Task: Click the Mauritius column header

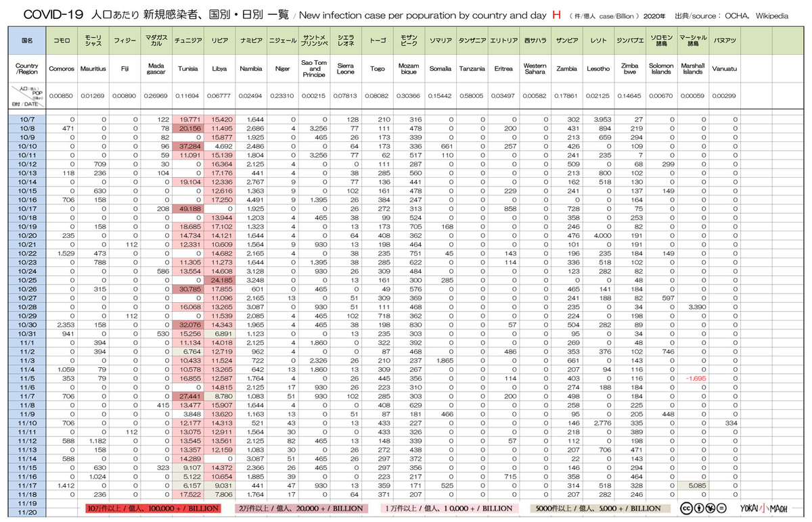Action: (93, 69)
